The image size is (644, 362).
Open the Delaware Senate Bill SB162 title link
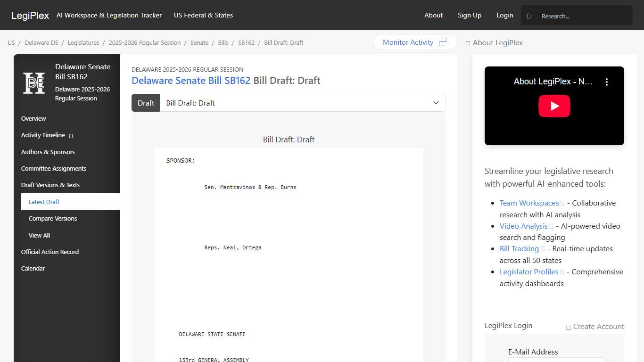click(191, 81)
